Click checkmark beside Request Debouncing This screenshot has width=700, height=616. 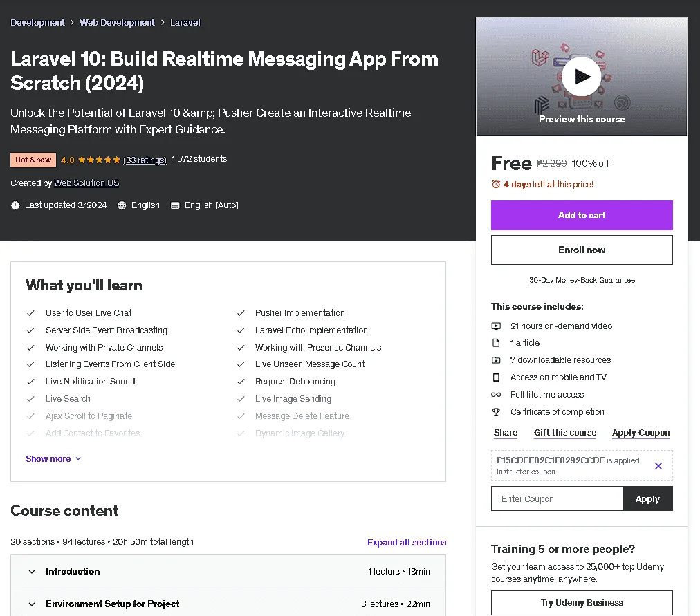tap(241, 382)
